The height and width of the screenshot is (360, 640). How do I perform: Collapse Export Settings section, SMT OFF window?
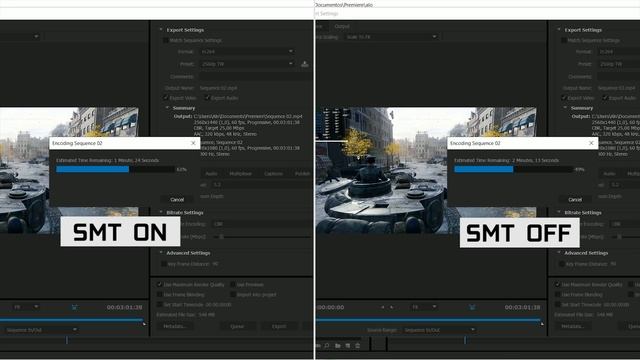click(559, 30)
